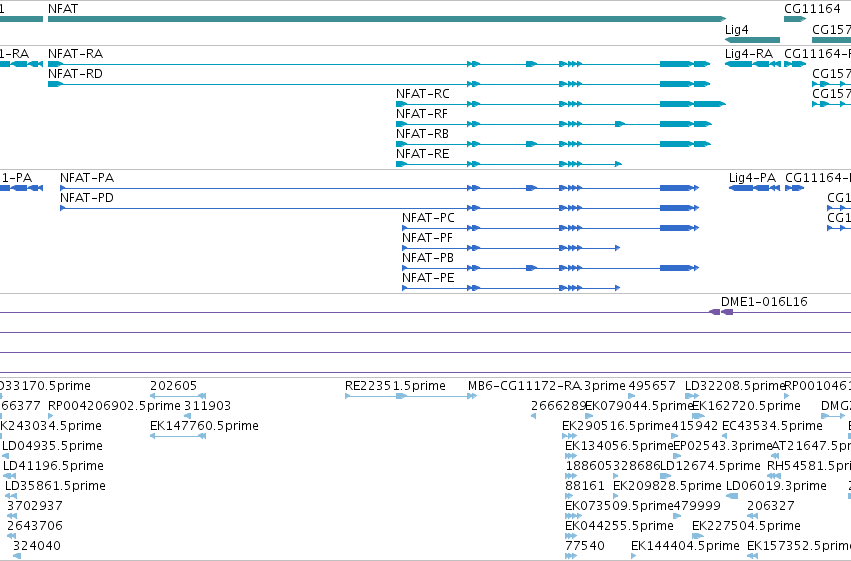The image size is (851, 561).
Task: Click EST EK134056.5prime
Action: (x=619, y=446)
